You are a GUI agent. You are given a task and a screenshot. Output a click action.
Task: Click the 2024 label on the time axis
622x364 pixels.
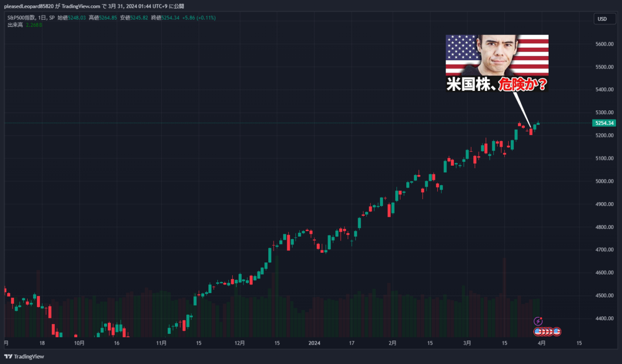[x=314, y=343]
